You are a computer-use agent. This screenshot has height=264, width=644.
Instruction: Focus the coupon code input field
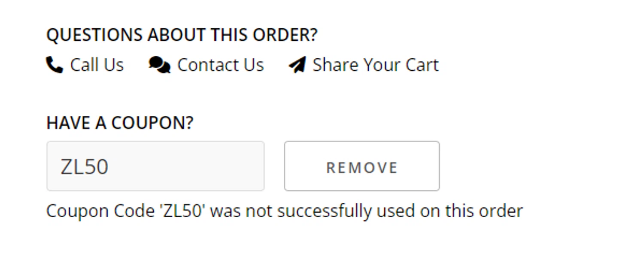(155, 166)
